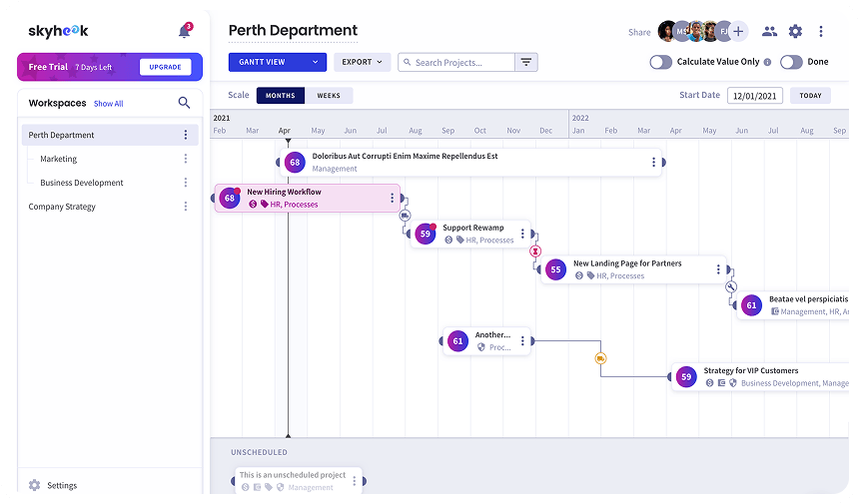This screenshot has height=504, width=859.
Task: Click Show All workspaces link
Action: 109,104
